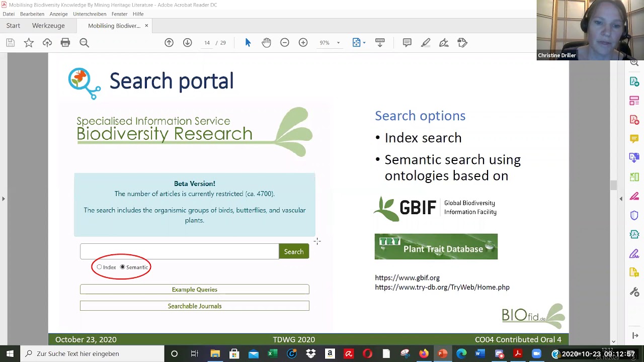Click the upload to cloud icon
Viewport: 644px width, 362px height.
tap(47, 43)
